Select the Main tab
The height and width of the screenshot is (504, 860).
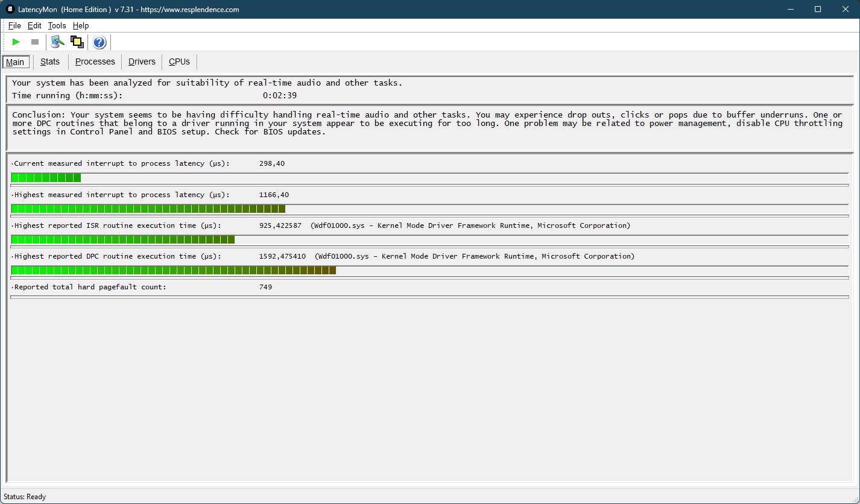point(15,62)
